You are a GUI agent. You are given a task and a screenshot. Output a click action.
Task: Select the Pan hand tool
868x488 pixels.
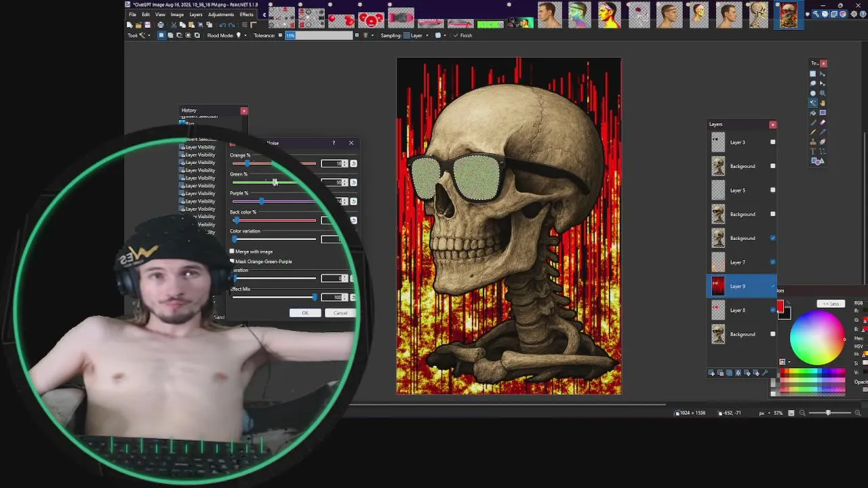(x=823, y=103)
